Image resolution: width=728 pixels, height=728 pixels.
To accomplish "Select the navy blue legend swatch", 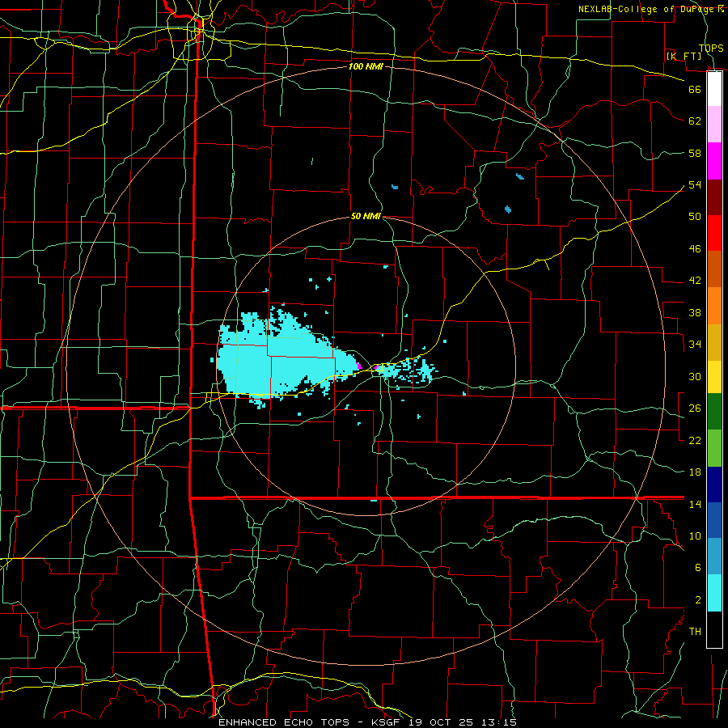I will [714, 485].
